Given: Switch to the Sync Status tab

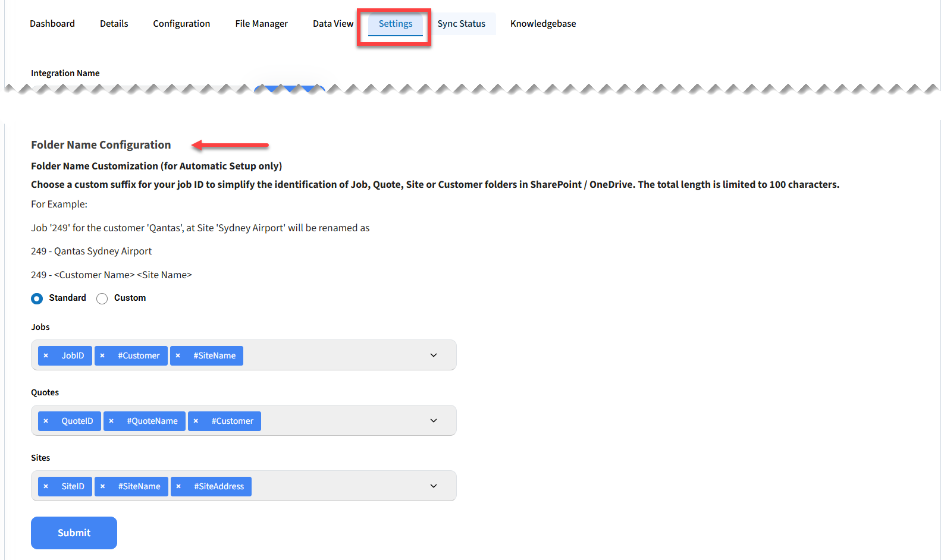Looking at the screenshot, I should 462,24.
